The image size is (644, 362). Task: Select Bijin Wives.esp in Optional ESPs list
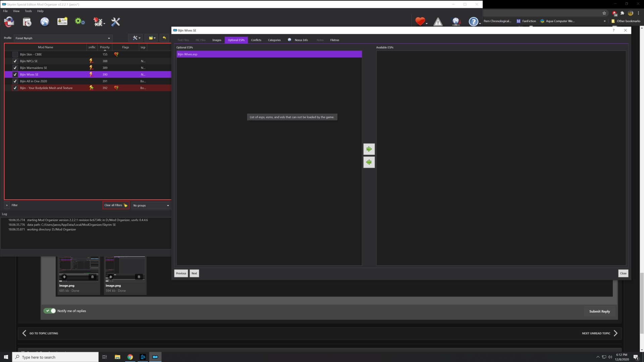coord(269,54)
